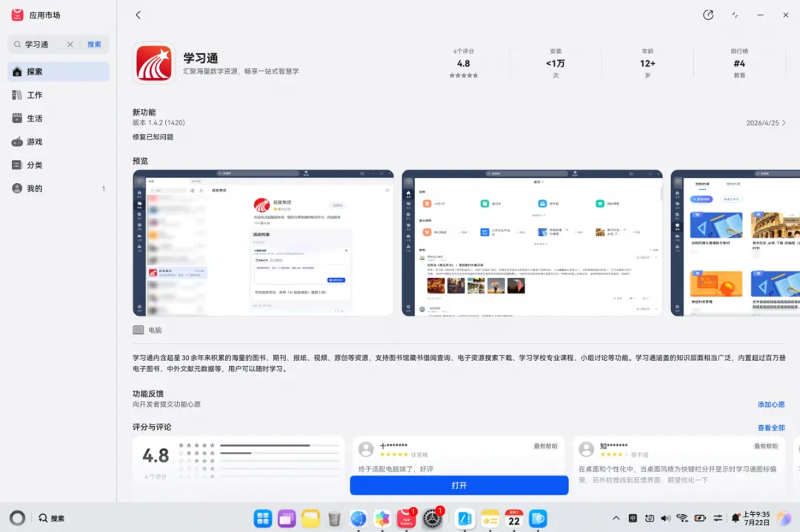The image size is (800, 532).
Task: Click the #4 教育 ranking stat
Action: tap(739, 63)
